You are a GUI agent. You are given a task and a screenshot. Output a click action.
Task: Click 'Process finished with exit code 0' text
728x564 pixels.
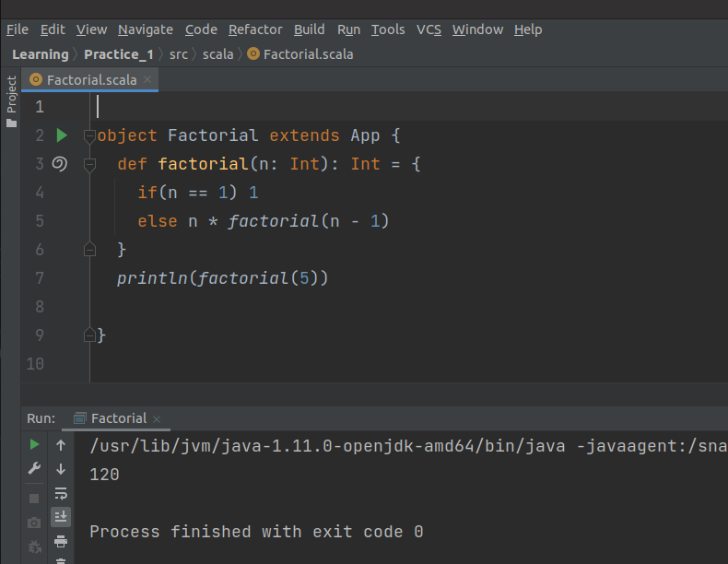tap(256, 532)
